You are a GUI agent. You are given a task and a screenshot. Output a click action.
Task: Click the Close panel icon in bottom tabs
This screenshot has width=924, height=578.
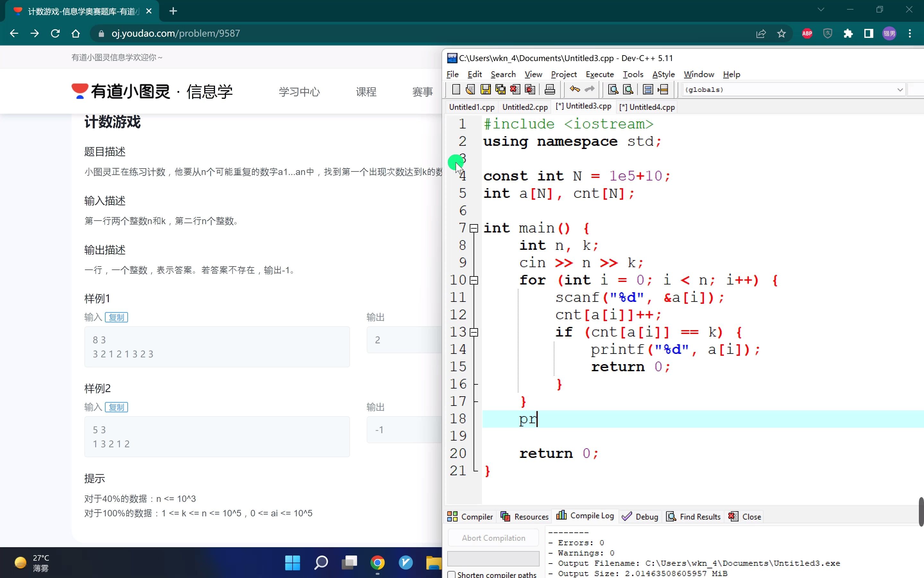[733, 516]
